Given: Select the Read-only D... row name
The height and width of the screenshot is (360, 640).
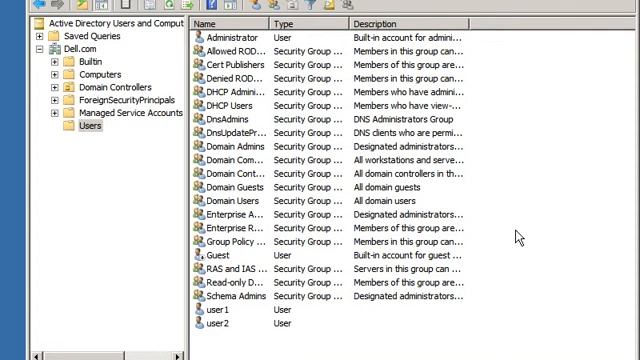Looking at the screenshot, I should click(235, 282).
